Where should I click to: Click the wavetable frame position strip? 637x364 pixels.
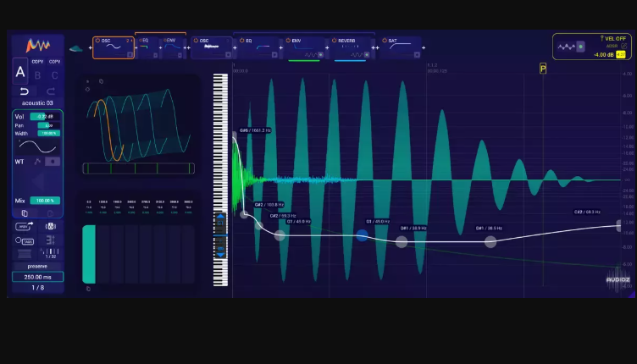(139, 168)
